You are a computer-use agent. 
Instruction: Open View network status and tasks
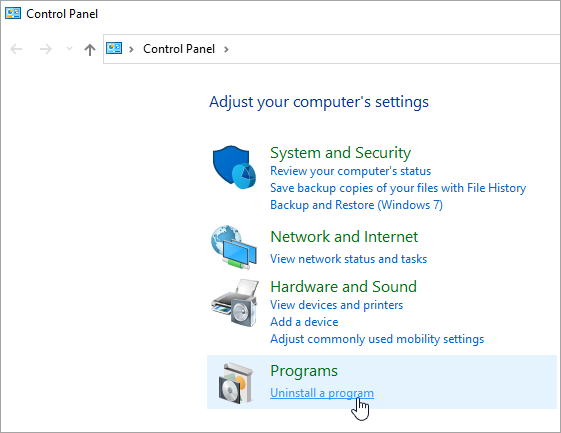(348, 259)
